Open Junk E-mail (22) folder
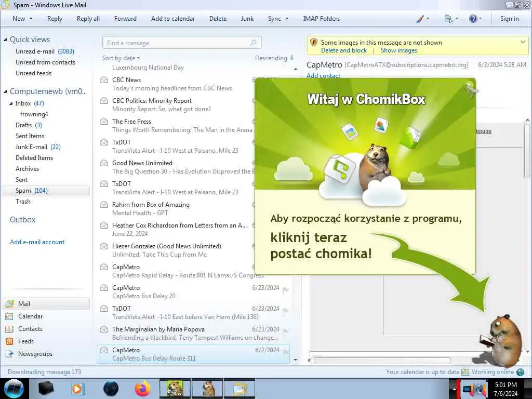The height and width of the screenshot is (399, 532). point(38,147)
